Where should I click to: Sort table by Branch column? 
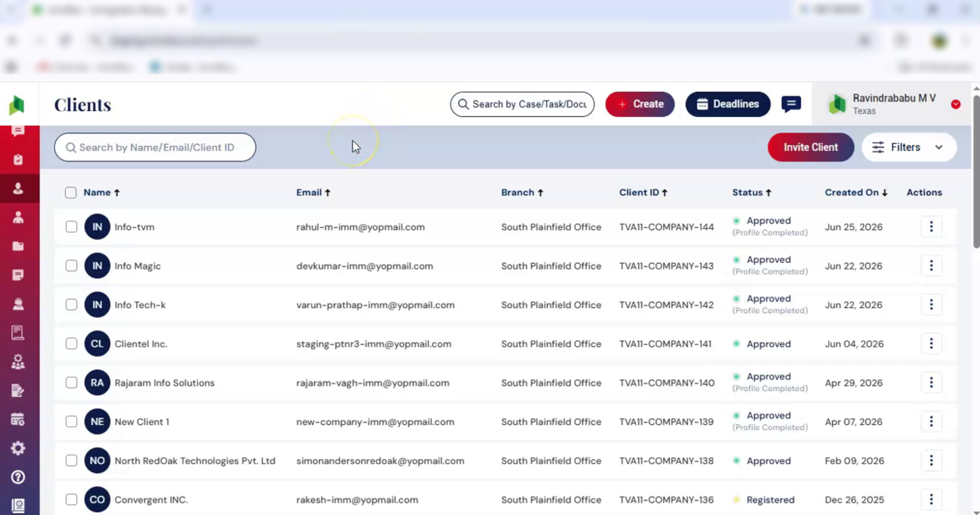[522, 192]
